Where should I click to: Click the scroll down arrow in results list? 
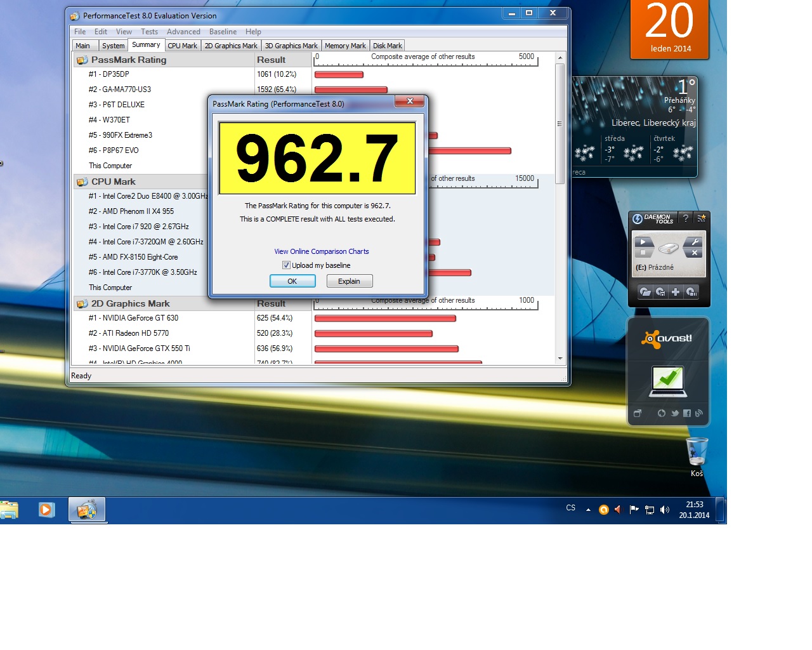[x=560, y=359]
